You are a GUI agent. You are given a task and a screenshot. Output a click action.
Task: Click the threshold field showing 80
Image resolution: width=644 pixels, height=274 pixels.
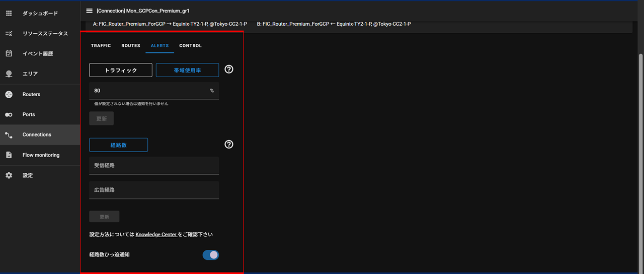154,91
